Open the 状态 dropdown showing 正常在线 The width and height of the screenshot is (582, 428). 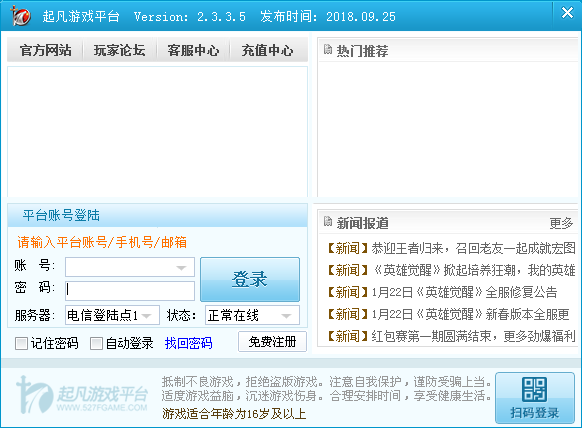tap(252, 316)
